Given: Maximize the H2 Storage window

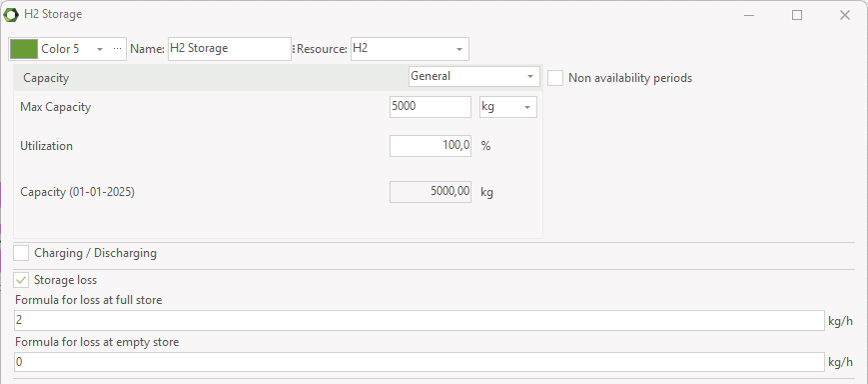Looking at the screenshot, I should click(x=797, y=15).
